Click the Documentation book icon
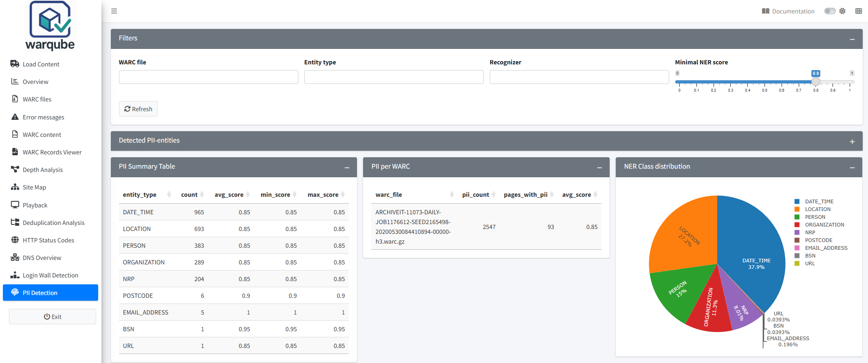This screenshot has width=868, height=363. point(765,11)
